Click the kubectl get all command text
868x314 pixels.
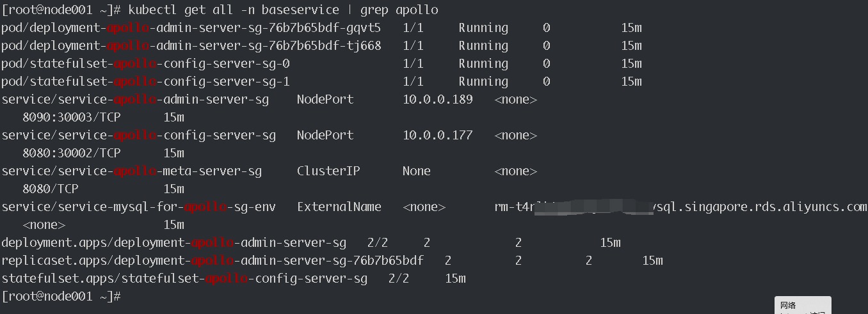tap(283, 10)
